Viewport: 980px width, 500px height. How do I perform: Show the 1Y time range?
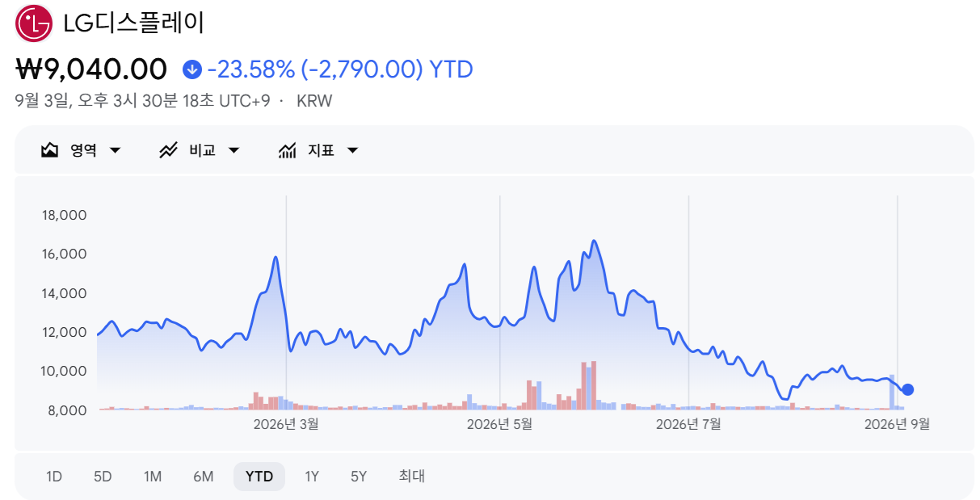coord(312,477)
